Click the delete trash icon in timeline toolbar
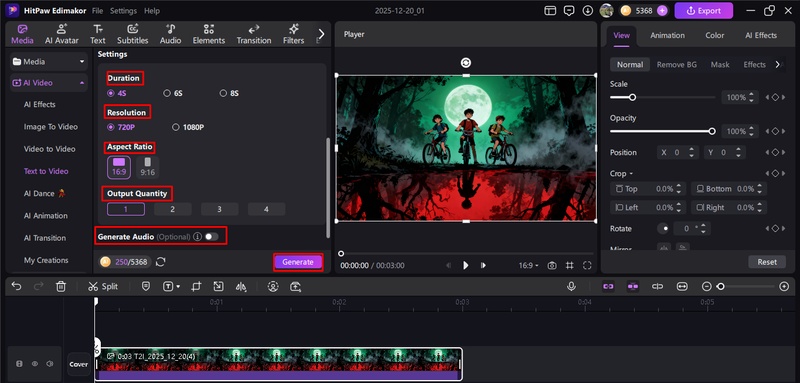 [61, 287]
